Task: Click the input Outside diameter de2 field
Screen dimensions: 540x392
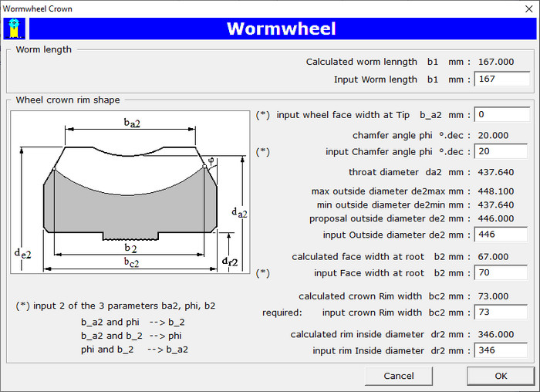Action: point(501,235)
